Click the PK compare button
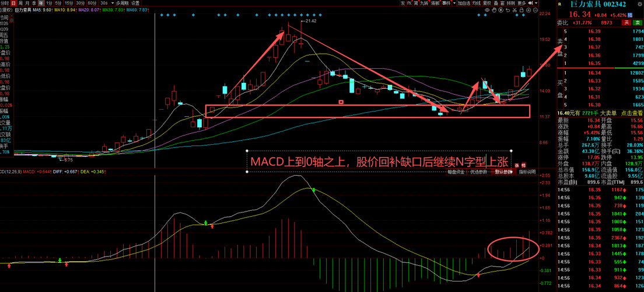 click(x=409, y=4)
